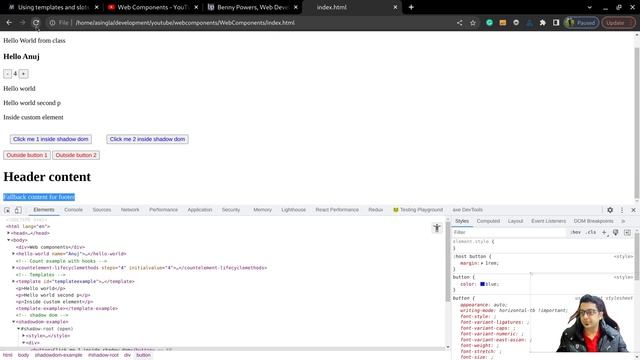Reload the index.html page
The height and width of the screenshot is (360, 640).
click(36, 23)
